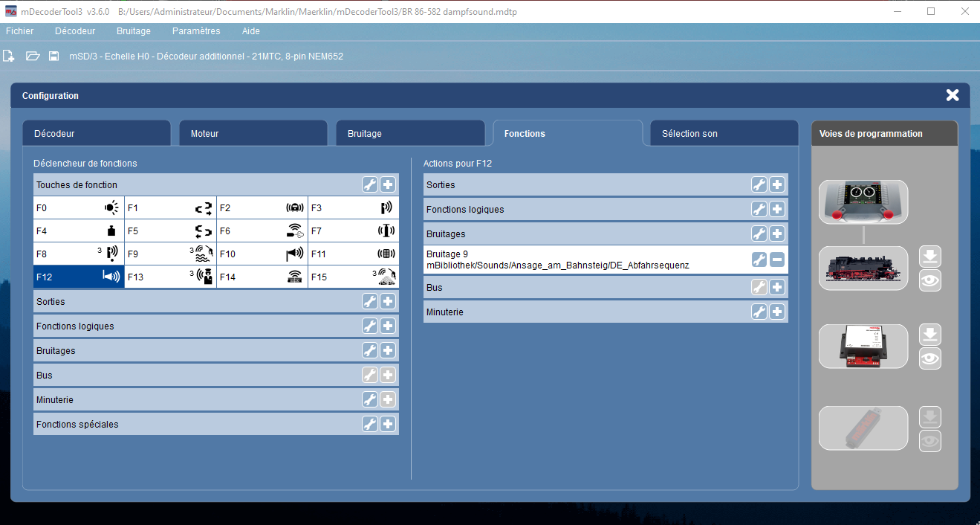Screen dimensions: 980x525
Task: Click wrench for Fonctions logiques in Actions pour F12
Action: [759, 209]
